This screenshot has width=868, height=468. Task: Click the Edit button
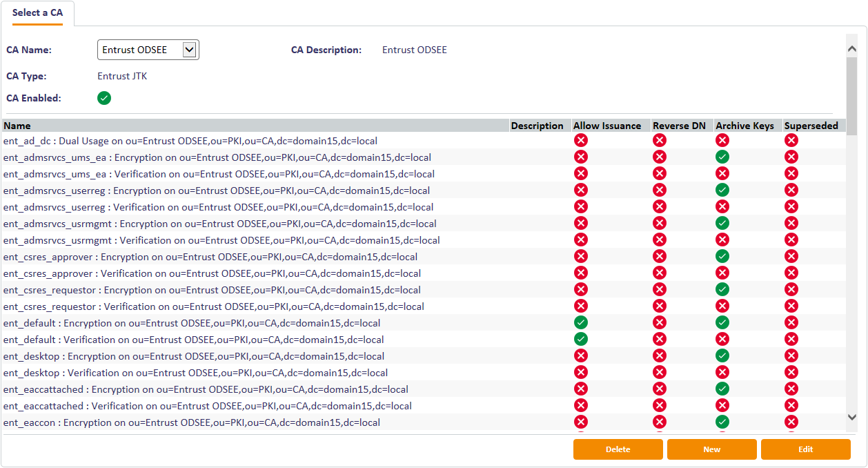click(806, 449)
